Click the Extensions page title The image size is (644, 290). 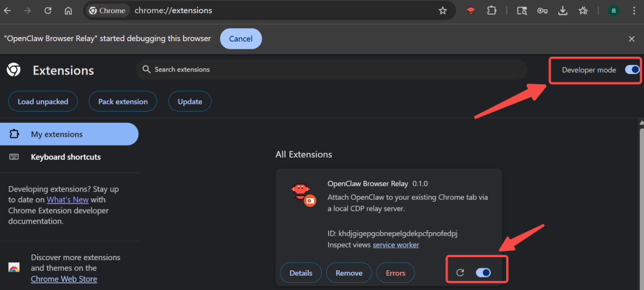coord(63,70)
